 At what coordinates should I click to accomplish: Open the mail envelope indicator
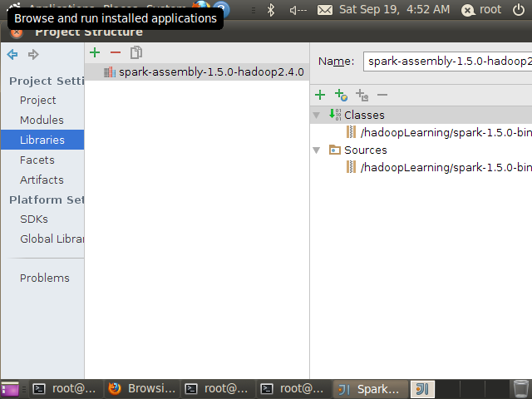point(325,10)
